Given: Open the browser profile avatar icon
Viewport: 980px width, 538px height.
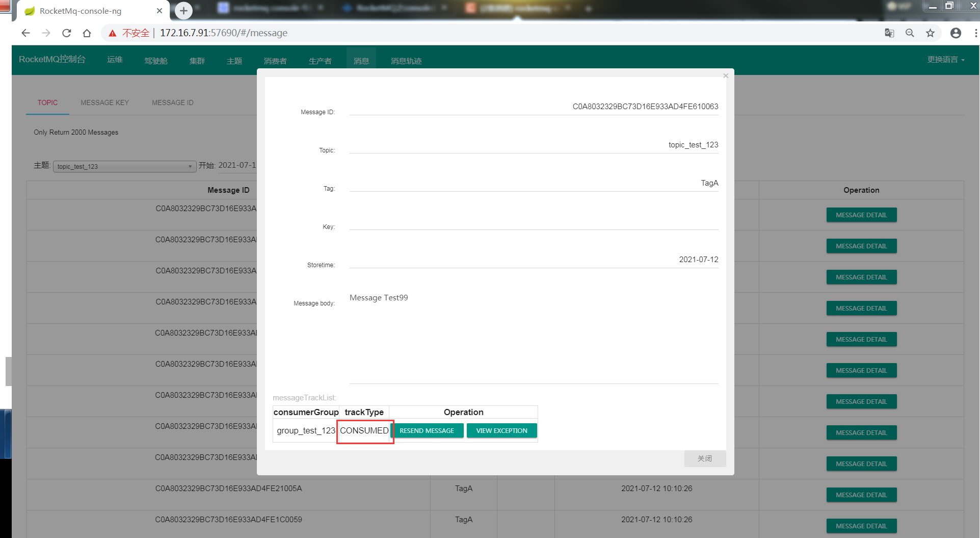Looking at the screenshot, I should coord(956,33).
